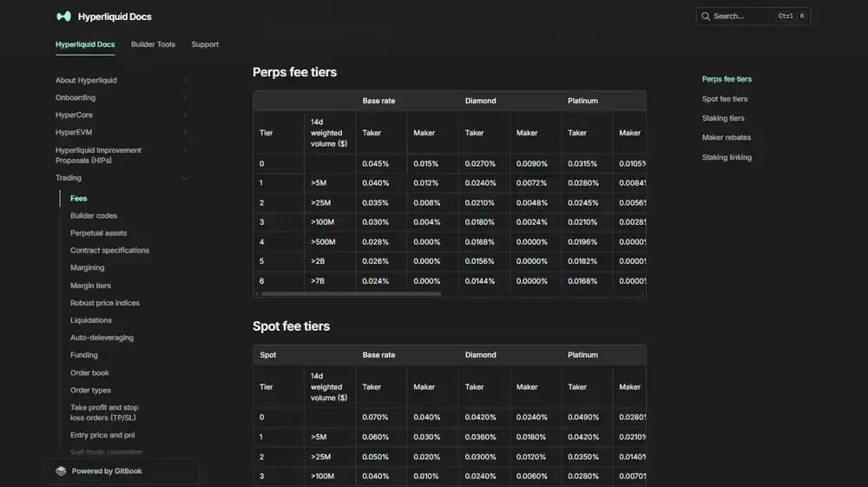Viewport: 868px width, 487px height.
Task: Click the search magnifier icon
Action: pyautogui.click(x=705, y=16)
